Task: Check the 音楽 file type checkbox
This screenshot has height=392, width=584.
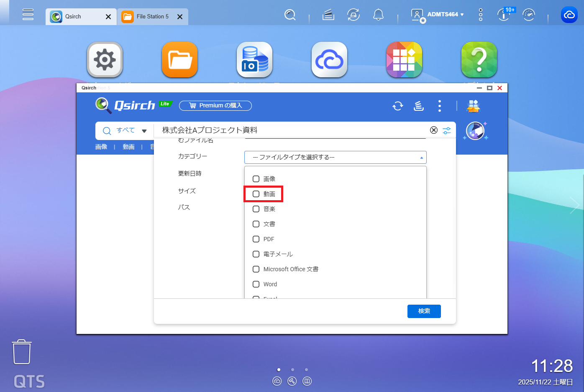Action: [x=256, y=209]
